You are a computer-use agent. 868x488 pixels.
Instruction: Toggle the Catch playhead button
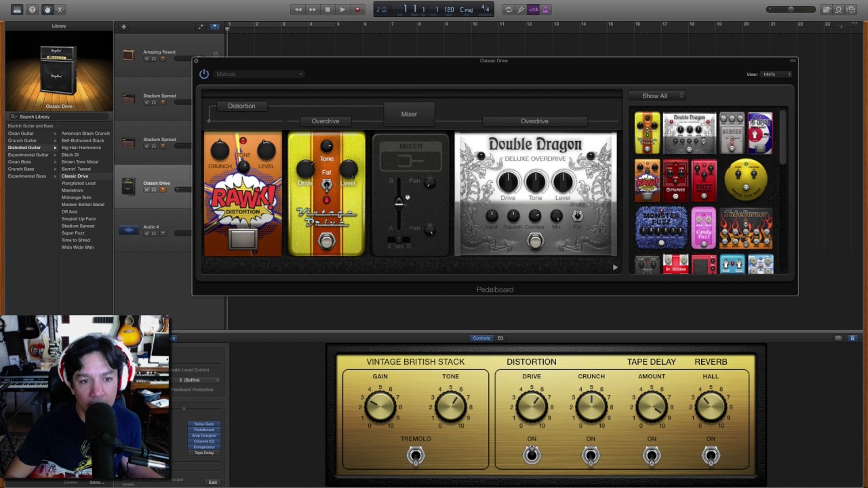coord(214,27)
